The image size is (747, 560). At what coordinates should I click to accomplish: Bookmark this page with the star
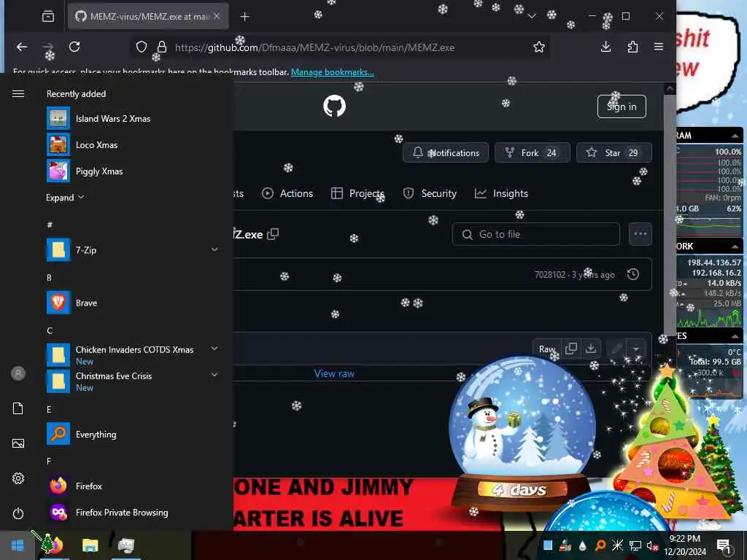[539, 47]
